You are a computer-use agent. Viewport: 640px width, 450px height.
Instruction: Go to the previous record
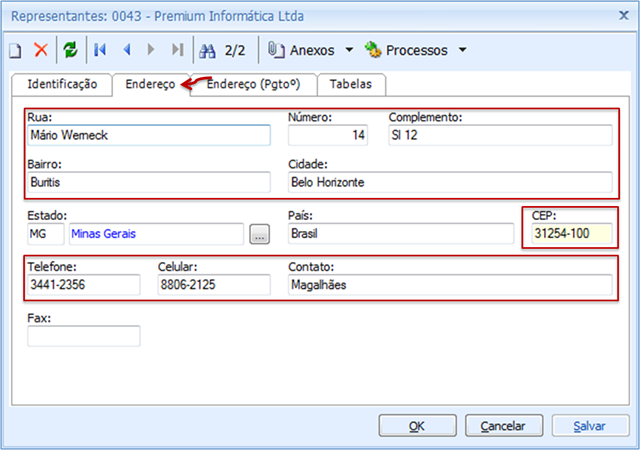pyautogui.click(x=127, y=50)
